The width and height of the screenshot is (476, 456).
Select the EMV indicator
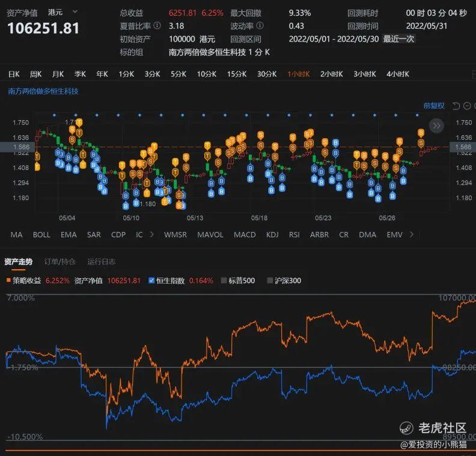coord(395,235)
